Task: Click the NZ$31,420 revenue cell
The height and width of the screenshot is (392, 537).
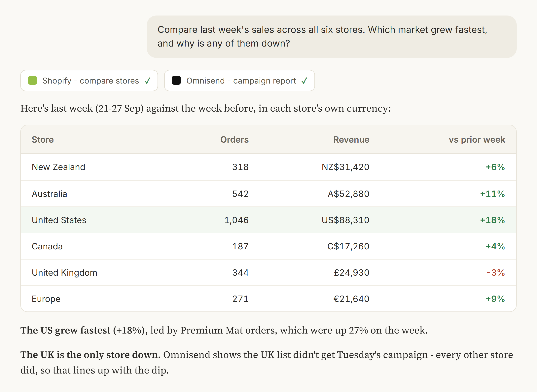Action: [x=345, y=167]
